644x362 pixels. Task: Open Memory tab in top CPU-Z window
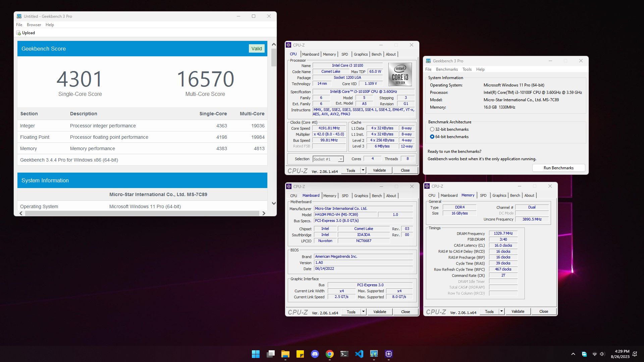(329, 54)
